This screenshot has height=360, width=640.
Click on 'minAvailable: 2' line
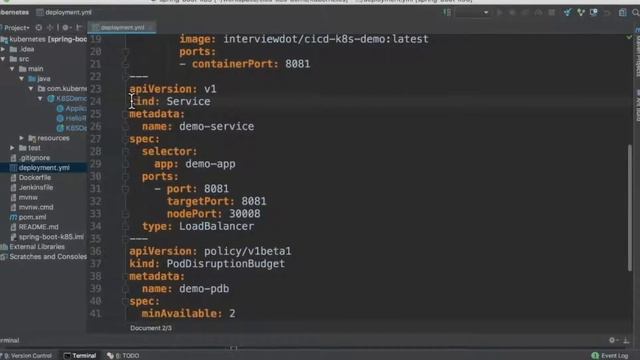coord(189,314)
